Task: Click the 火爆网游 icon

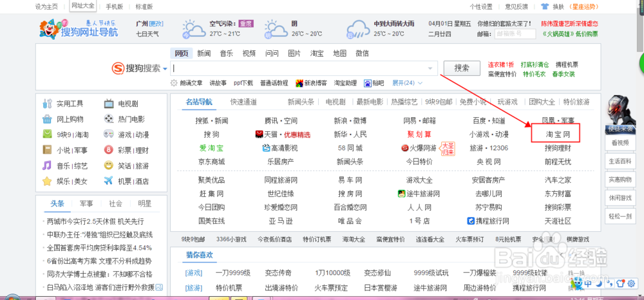Action: click(404, 147)
